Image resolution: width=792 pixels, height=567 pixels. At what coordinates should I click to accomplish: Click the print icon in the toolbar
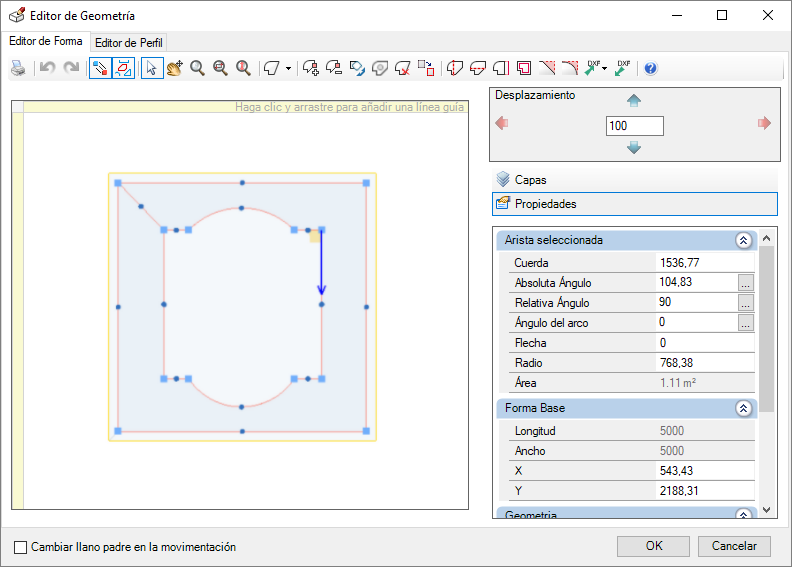[18, 68]
